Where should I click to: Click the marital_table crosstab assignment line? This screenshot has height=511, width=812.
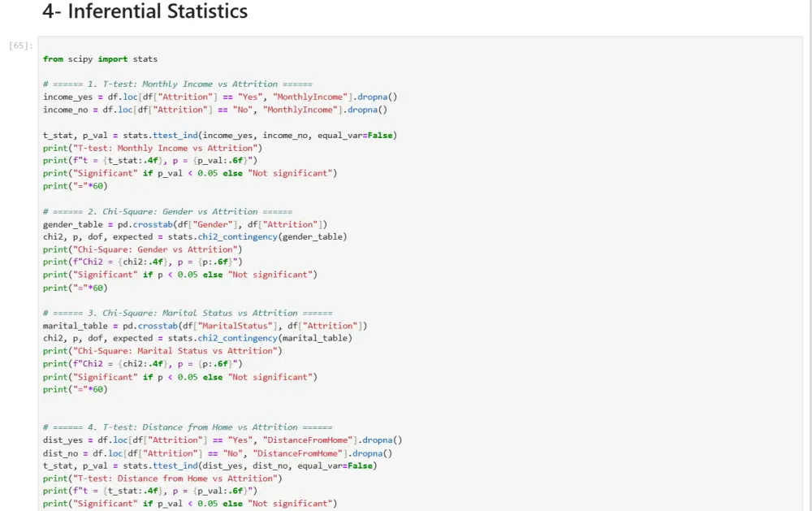205,326
